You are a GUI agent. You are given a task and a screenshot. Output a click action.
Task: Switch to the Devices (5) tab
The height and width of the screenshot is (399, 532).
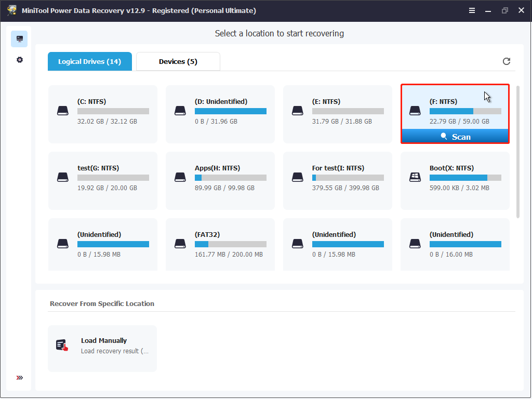178,61
